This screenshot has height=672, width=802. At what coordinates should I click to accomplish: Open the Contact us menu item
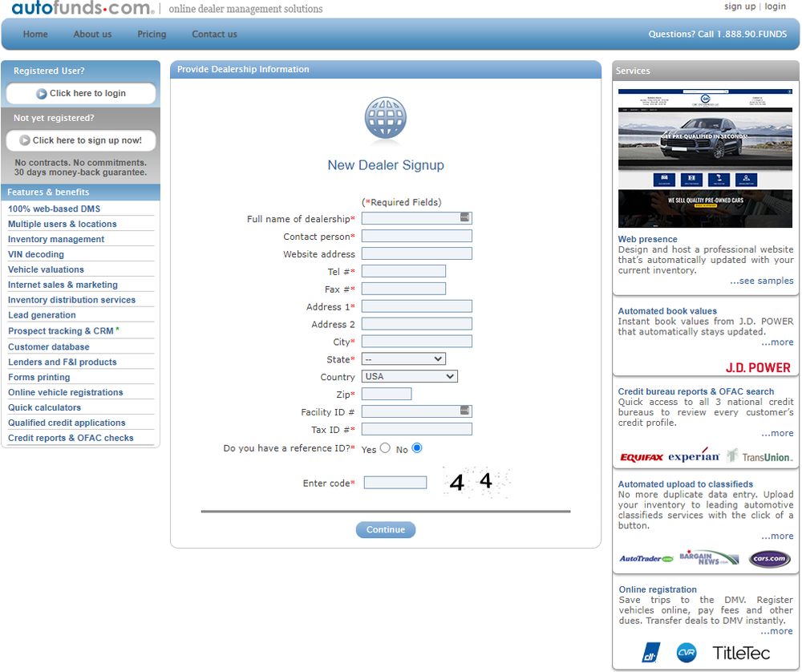214,34
